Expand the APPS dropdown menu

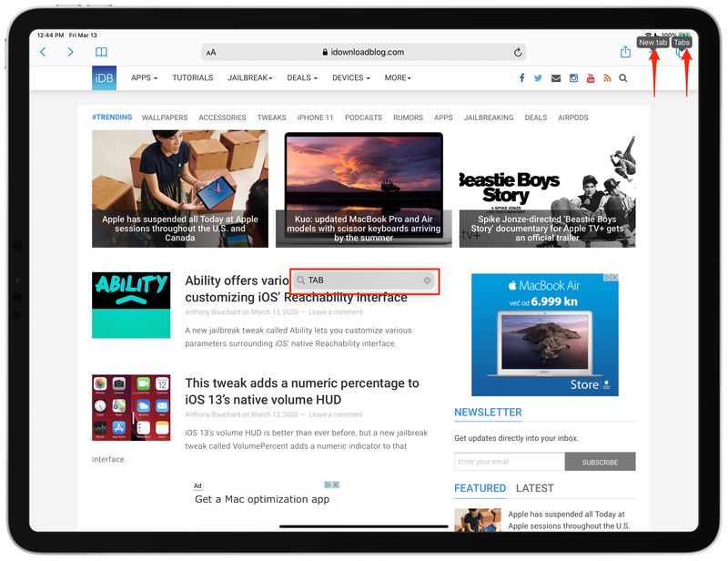point(144,77)
